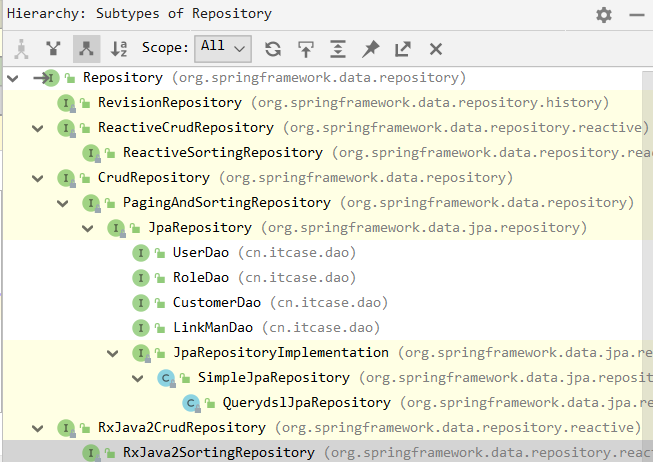Close the hierarchy tab with X

click(436, 48)
